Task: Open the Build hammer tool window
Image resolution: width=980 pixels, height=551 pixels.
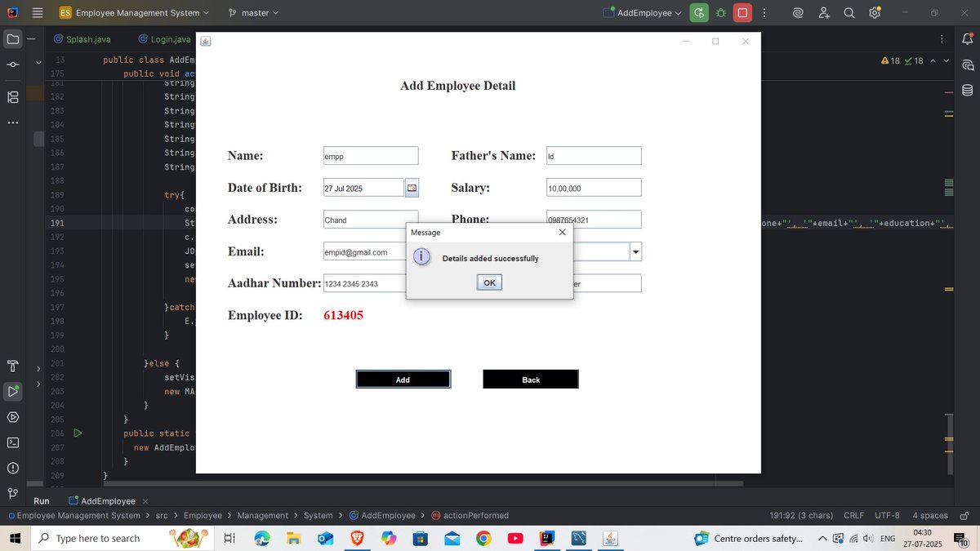Action: pyautogui.click(x=13, y=365)
